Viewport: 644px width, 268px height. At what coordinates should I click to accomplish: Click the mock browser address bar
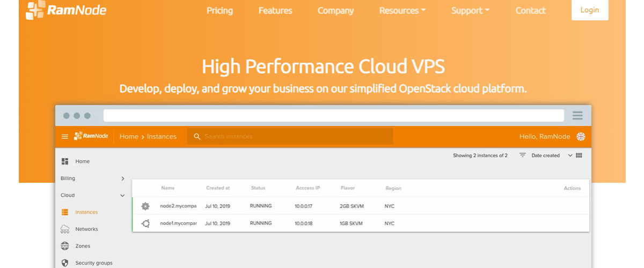(334, 115)
